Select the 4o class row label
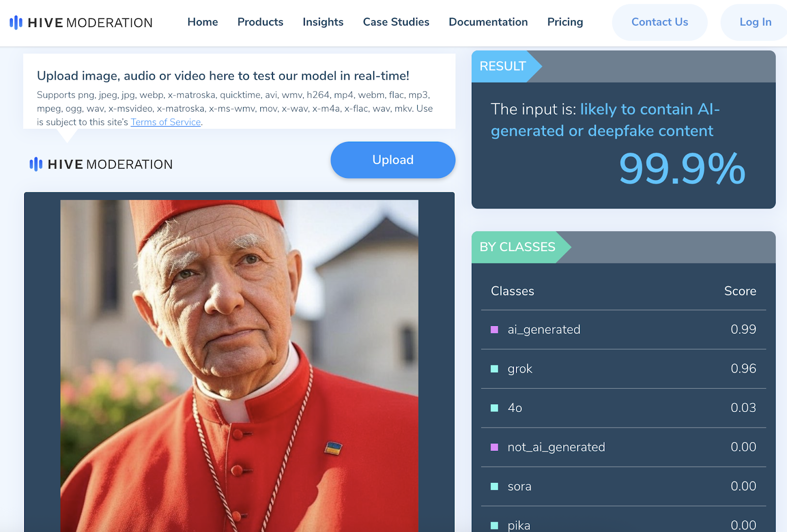Screen dimensions: 787x532 click(515, 408)
